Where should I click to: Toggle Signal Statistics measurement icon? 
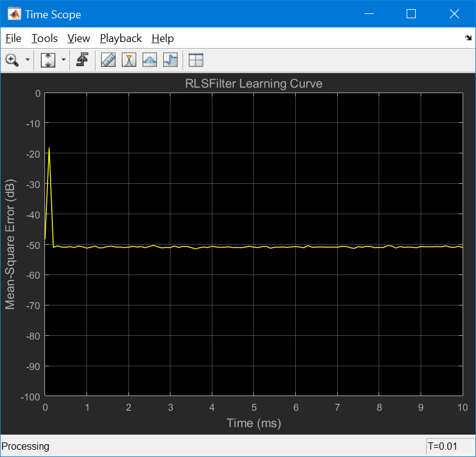point(129,60)
